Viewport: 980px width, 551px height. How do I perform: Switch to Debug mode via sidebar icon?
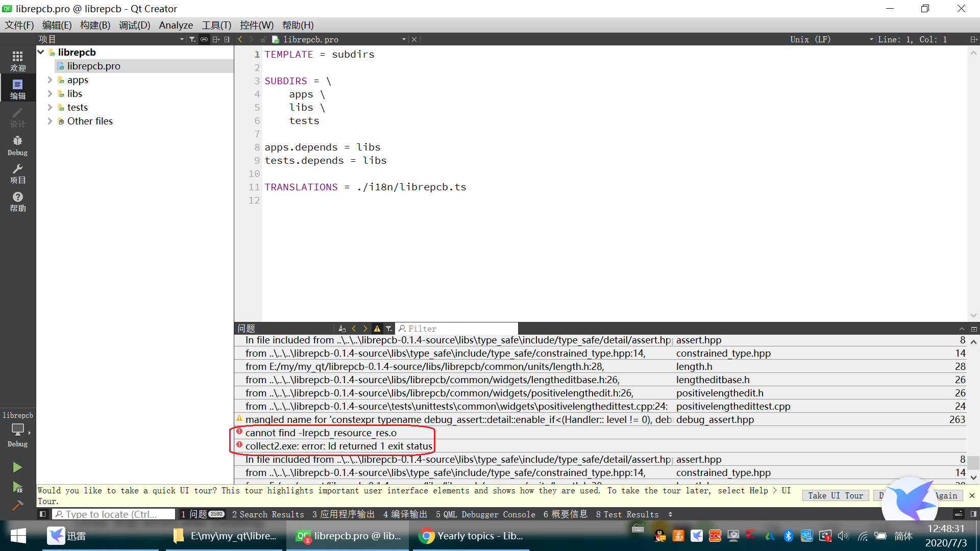pyautogui.click(x=18, y=145)
